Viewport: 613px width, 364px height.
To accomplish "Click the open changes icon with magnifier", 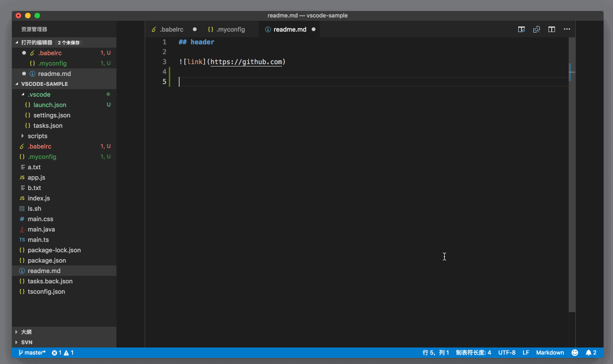I will (x=537, y=29).
